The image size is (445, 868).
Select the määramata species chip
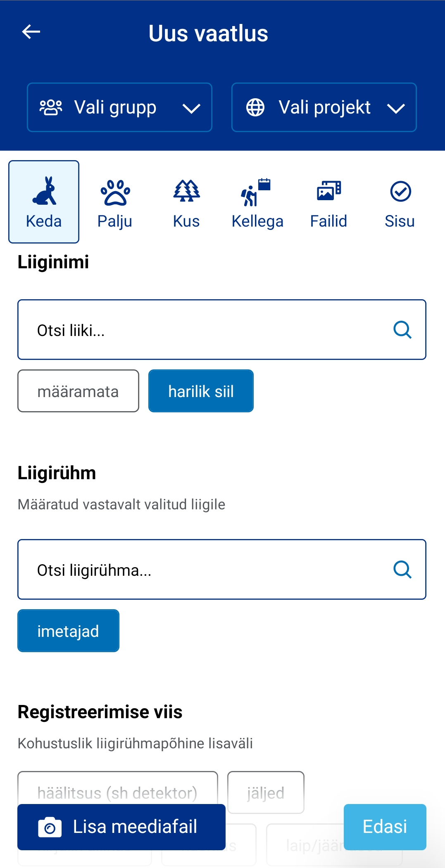click(78, 390)
